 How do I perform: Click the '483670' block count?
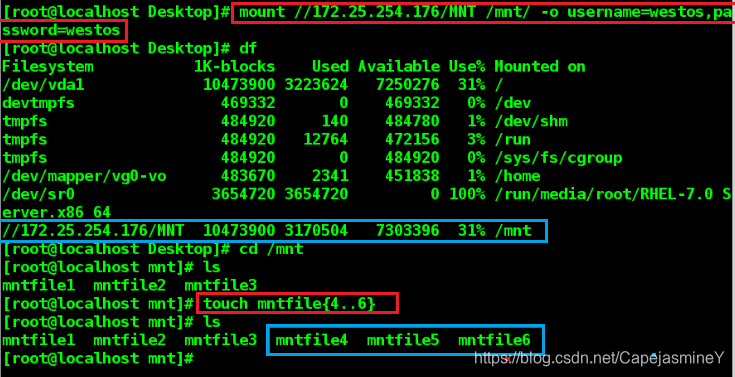pyautogui.click(x=248, y=177)
